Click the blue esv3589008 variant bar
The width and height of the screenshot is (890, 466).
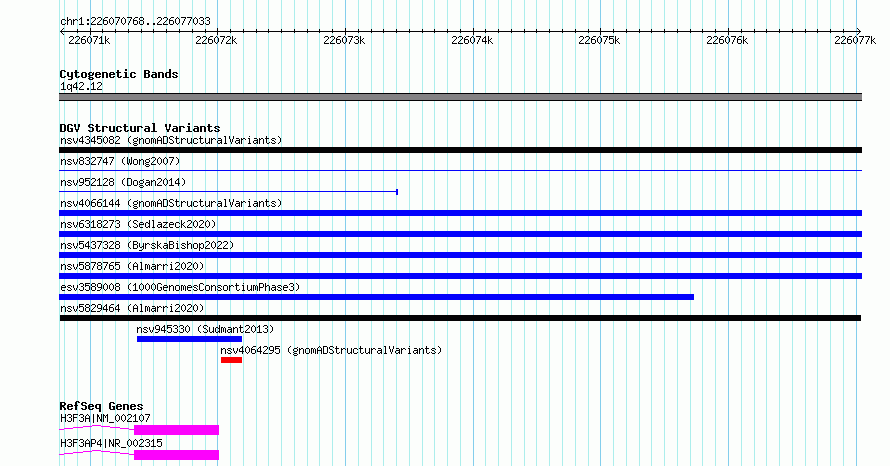point(376,297)
